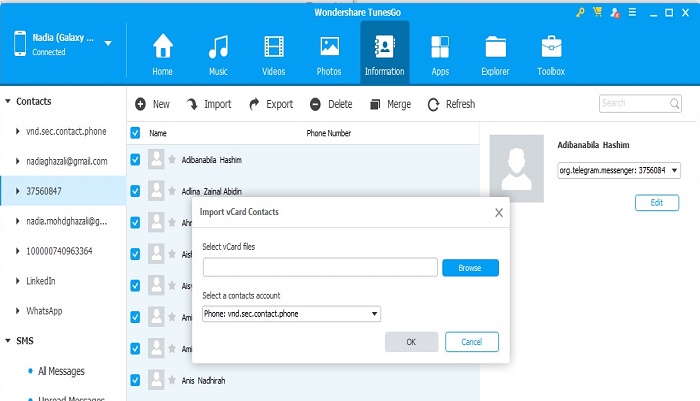Uncheck the Adibanabila Hashim contact checkbox
This screenshot has width=700, height=401.
pos(135,159)
